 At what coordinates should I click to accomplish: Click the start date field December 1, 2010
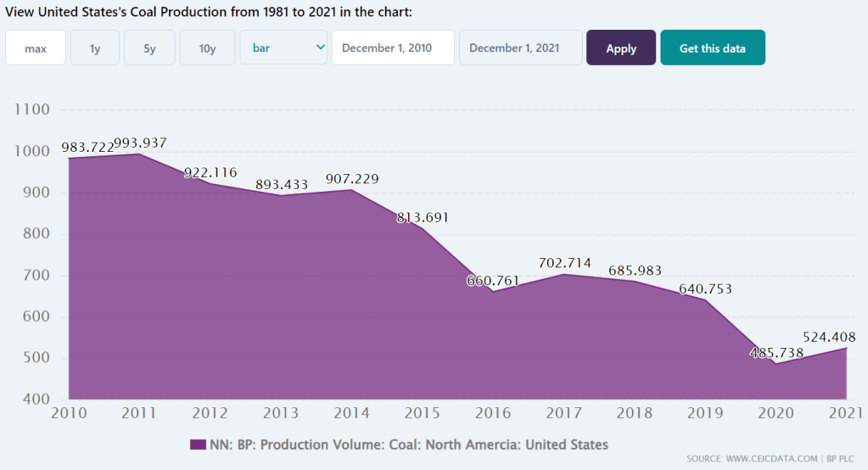[392, 48]
